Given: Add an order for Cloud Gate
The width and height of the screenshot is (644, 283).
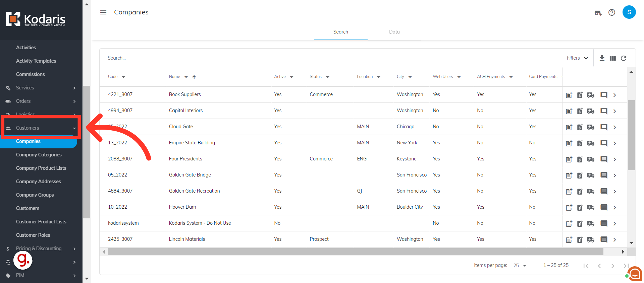Looking at the screenshot, I should pyautogui.click(x=591, y=127).
